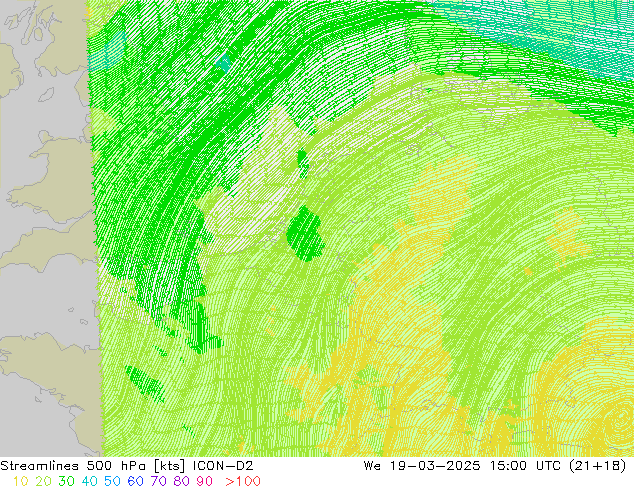This screenshot has height=490, width=634.
Task: Select the 30 kts legend value
Action: [66, 482]
